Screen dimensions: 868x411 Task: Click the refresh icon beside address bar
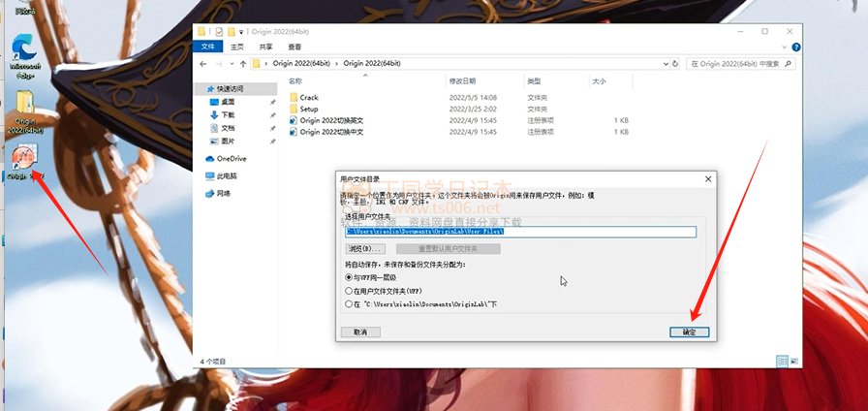(x=675, y=64)
